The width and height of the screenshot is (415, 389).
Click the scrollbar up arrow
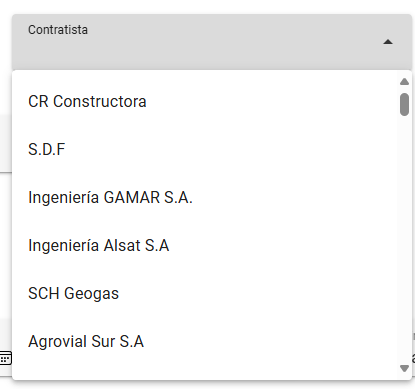point(404,82)
